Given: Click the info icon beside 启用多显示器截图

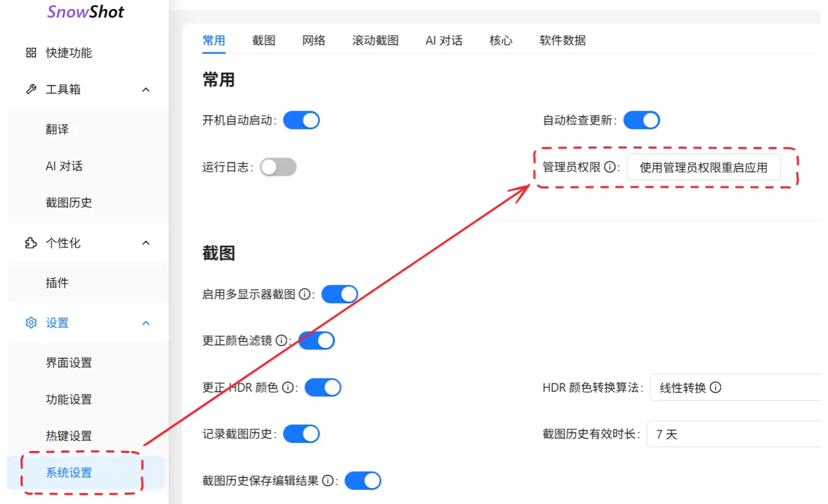Looking at the screenshot, I should tap(304, 294).
